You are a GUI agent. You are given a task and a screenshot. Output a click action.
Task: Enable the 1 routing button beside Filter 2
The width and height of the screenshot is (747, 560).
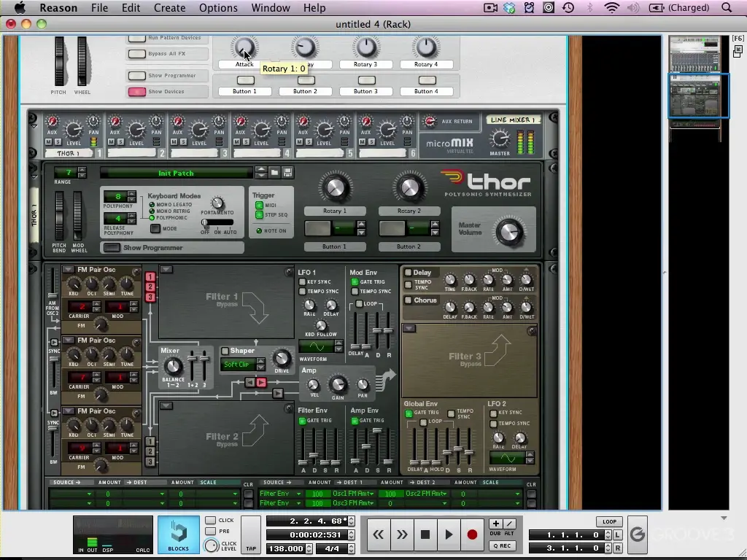[150, 441]
